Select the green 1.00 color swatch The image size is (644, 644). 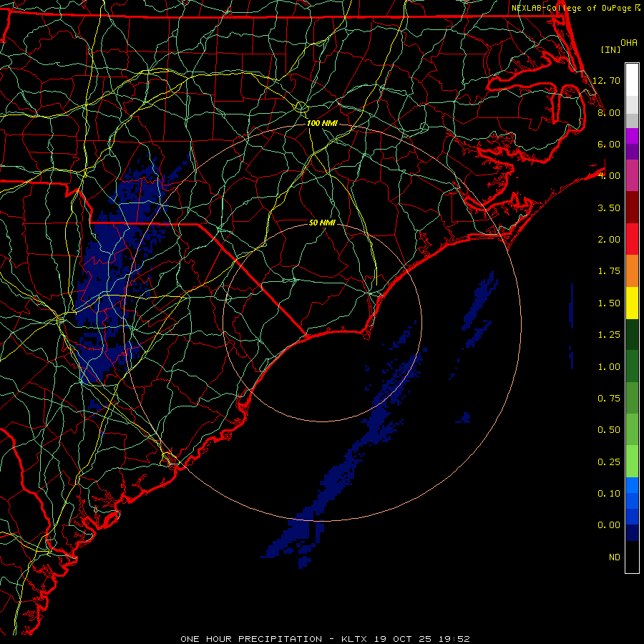click(632, 366)
